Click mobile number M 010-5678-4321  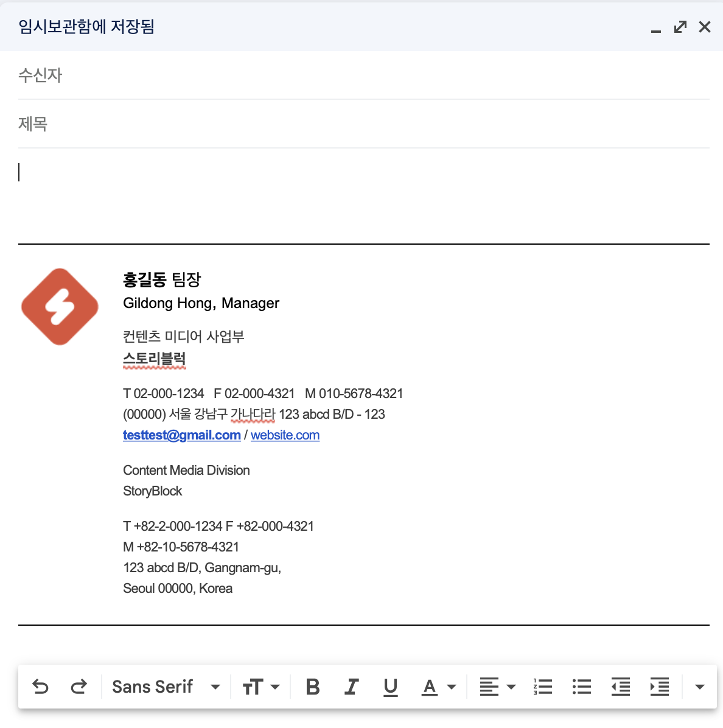click(354, 394)
